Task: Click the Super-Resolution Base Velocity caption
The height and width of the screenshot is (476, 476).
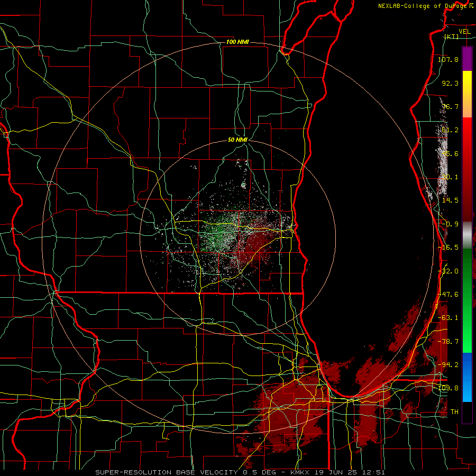Action: point(240,472)
